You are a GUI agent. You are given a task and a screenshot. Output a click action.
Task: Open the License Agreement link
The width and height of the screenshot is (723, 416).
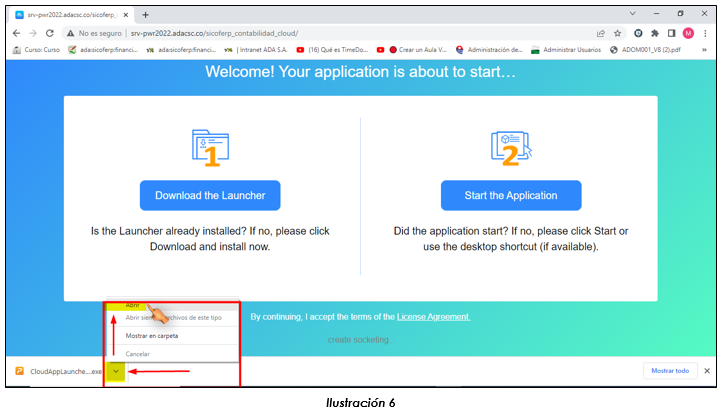click(x=433, y=317)
